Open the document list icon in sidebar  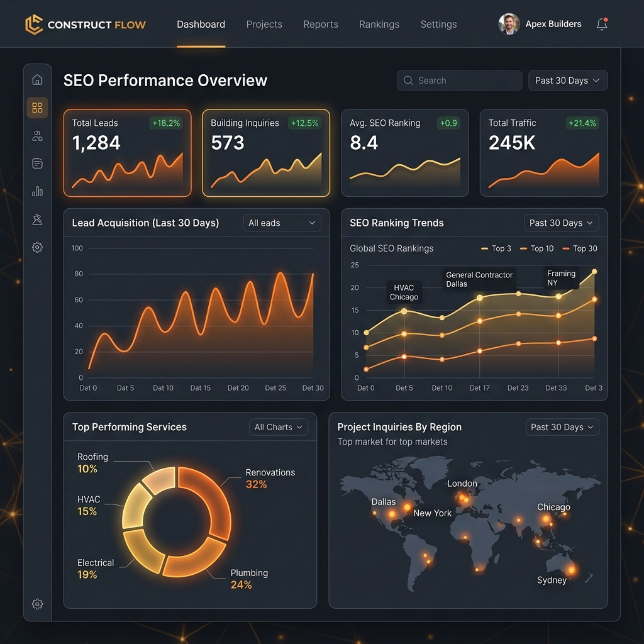pos(37,164)
